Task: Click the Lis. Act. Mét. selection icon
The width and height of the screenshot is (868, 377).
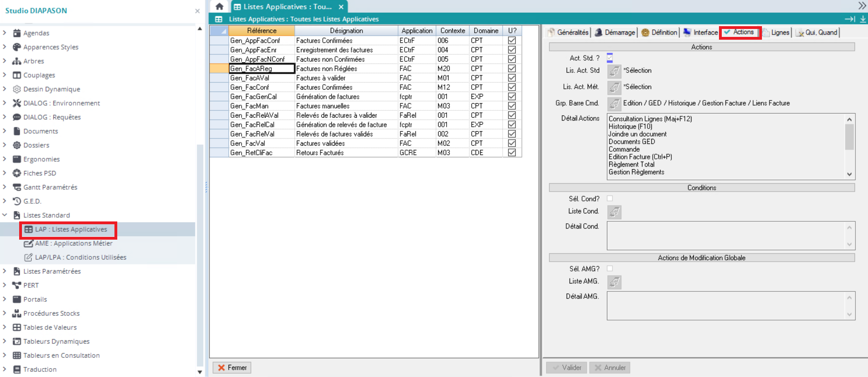Action: coord(614,87)
